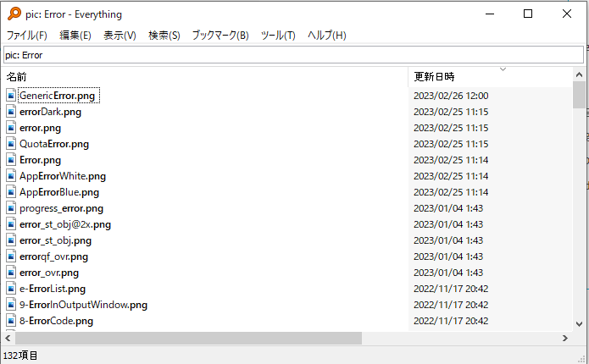
Task: Close the Everything window
Action: pos(567,14)
